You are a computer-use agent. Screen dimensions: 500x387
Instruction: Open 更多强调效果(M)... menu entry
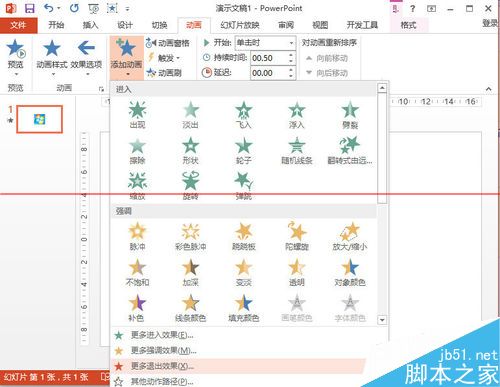pyautogui.click(x=248, y=350)
